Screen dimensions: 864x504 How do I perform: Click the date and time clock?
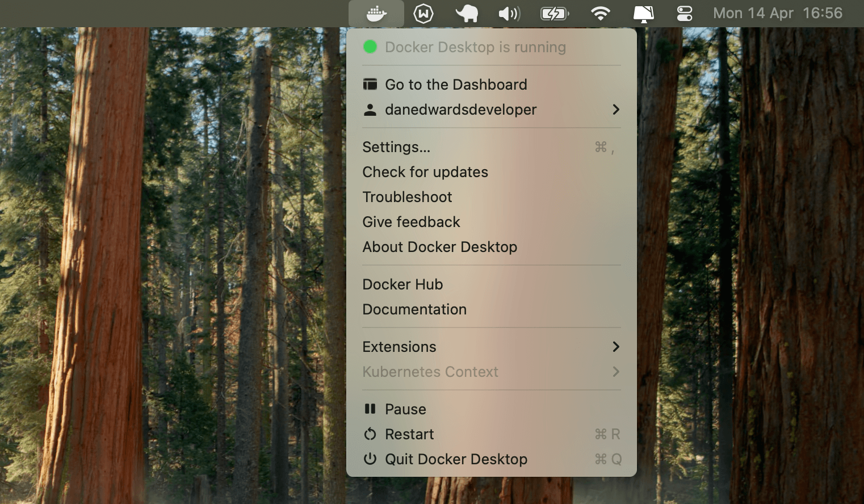click(777, 13)
